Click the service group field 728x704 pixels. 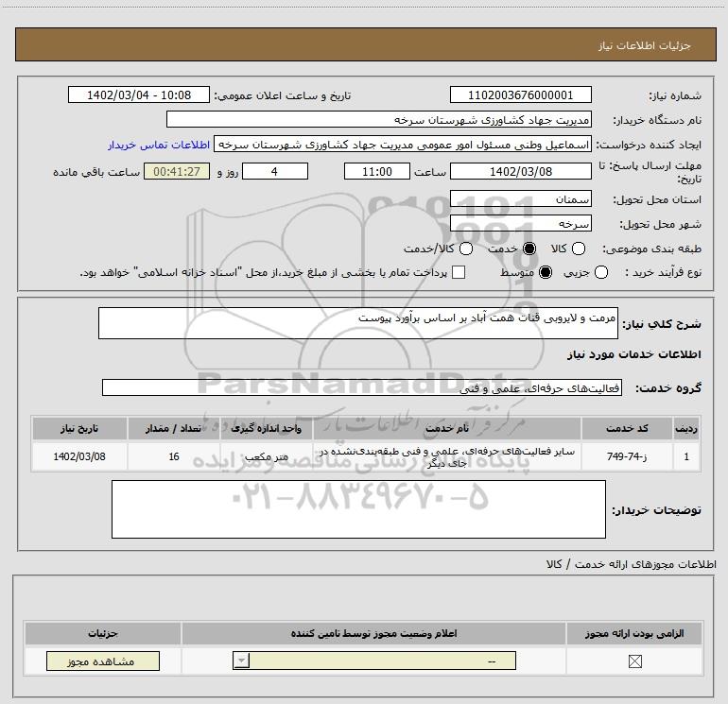pos(362,387)
